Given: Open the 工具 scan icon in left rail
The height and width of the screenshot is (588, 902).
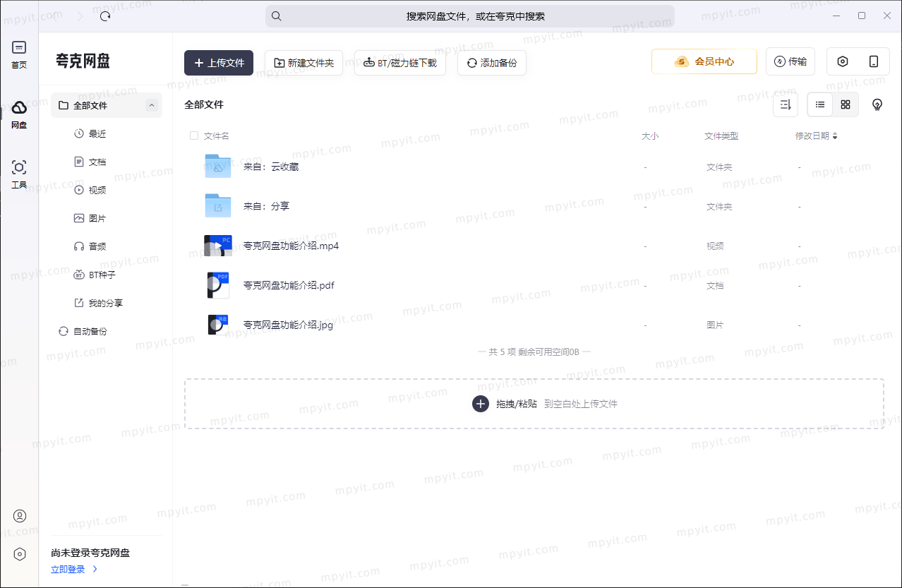Looking at the screenshot, I should tap(19, 167).
